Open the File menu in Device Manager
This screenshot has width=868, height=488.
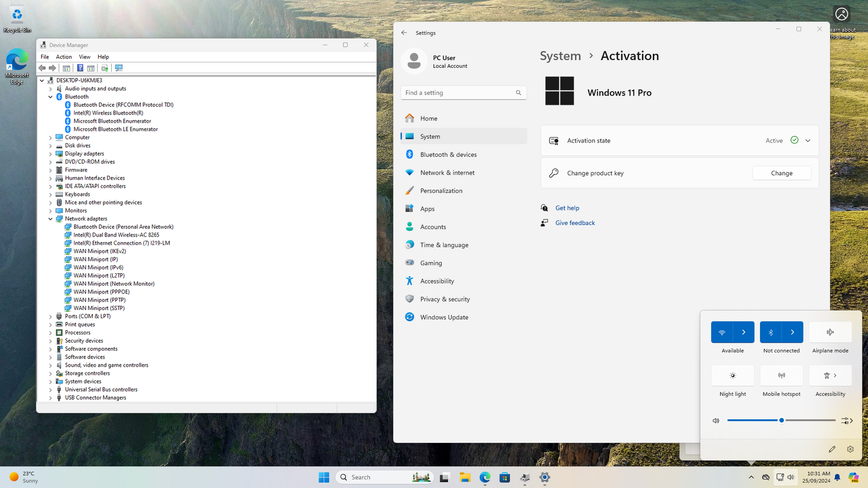coord(44,57)
